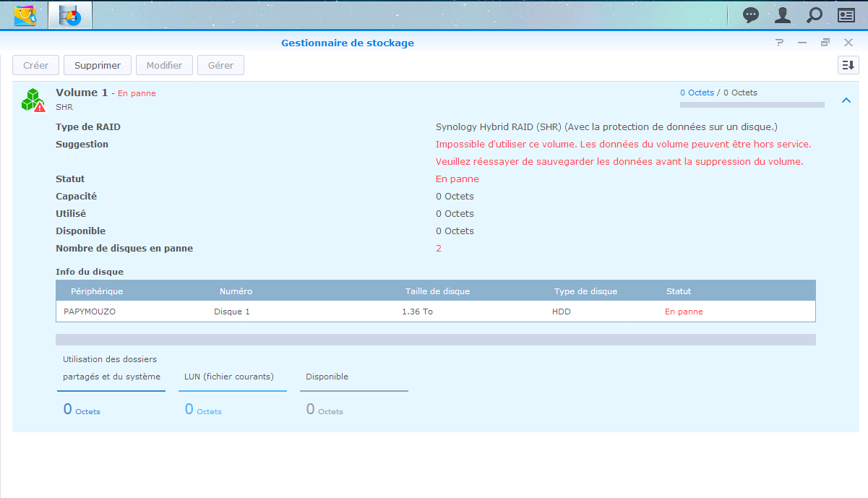Click the Créer button
The height and width of the screenshot is (498, 868).
coord(35,65)
